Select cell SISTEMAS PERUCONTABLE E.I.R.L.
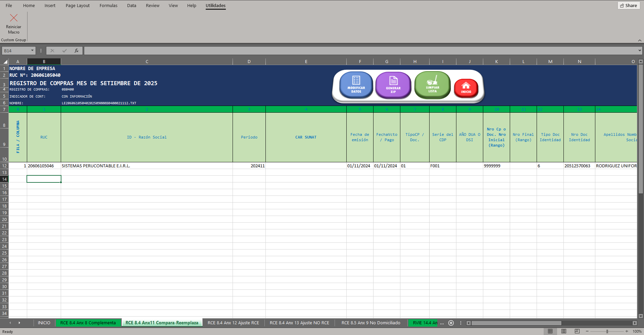The height and width of the screenshot is (335, 644). click(x=147, y=166)
